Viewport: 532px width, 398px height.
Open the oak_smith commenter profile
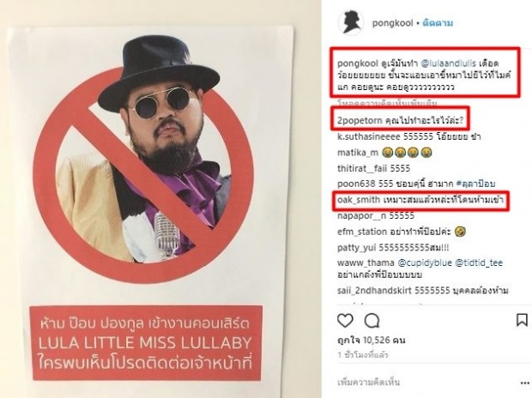[x=359, y=200]
